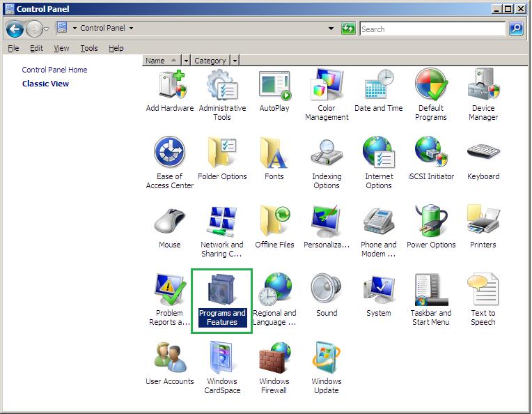The image size is (532, 414).
Task: Expand the Category column dropdown arrow
Action: (235, 61)
